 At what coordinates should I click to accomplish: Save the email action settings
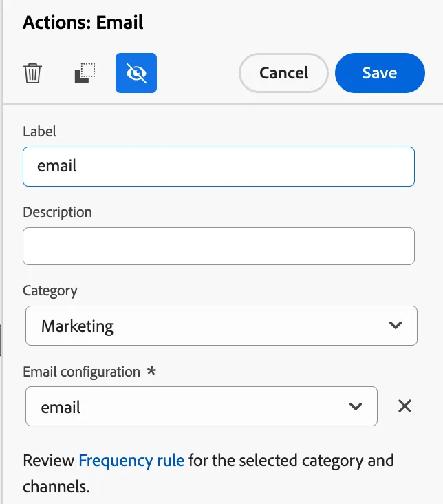tap(380, 73)
